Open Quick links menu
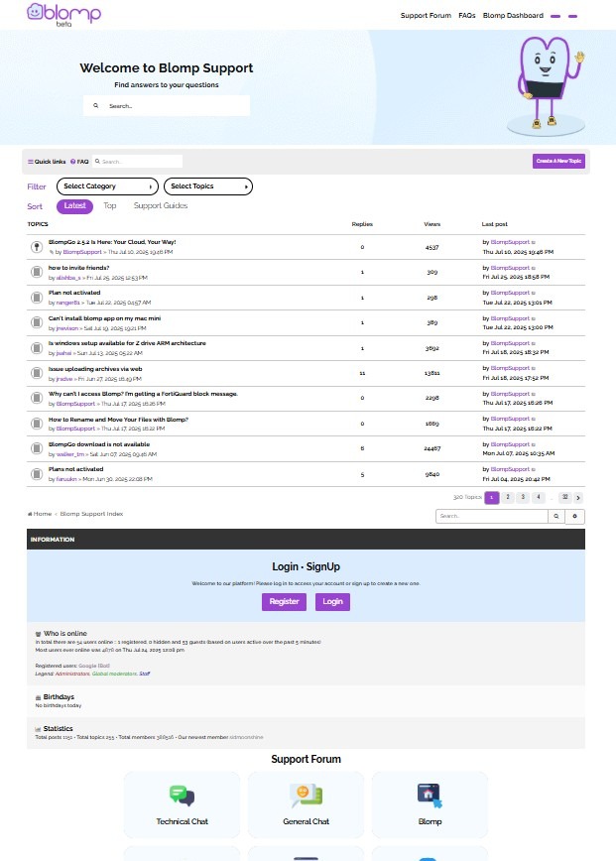This screenshot has height=861, width=616. coord(47,162)
